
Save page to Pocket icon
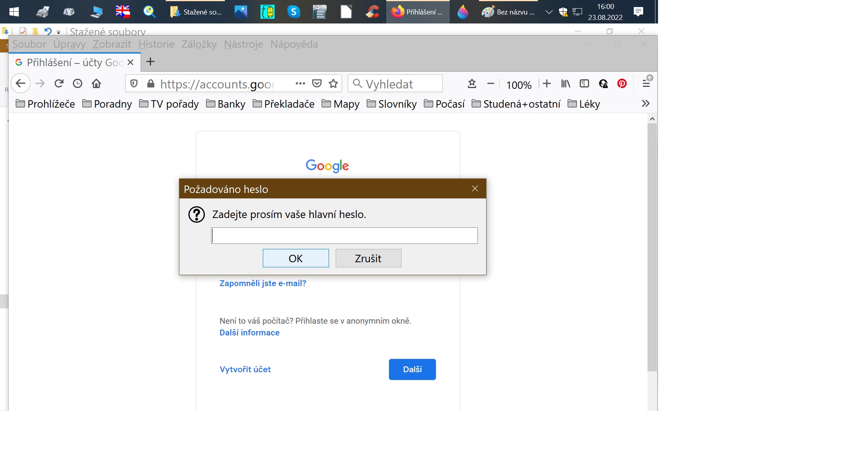point(317,83)
